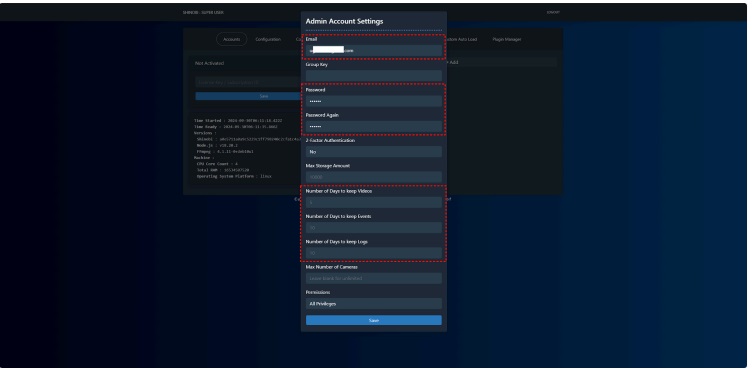
Task: Click the Not Activated status text
Action: pos(209,63)
